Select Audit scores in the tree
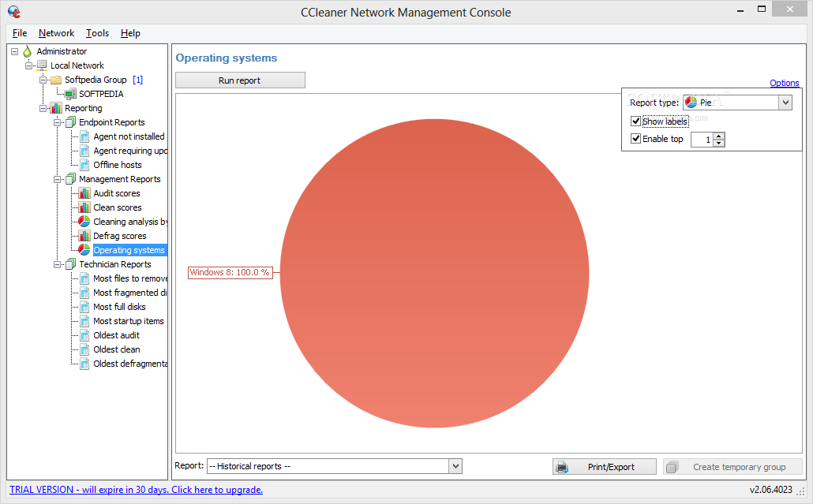The width and height of the screenshot is (813, 504). [x=117, y=193]
